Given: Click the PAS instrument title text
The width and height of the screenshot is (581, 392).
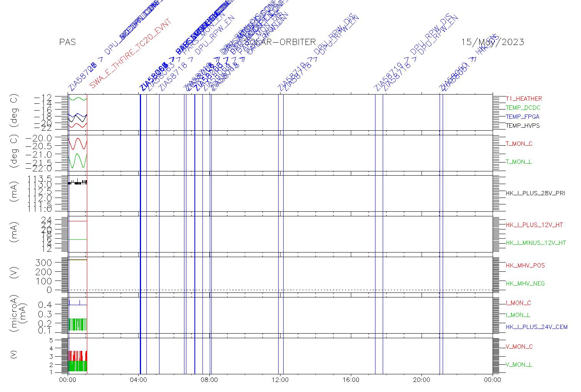Looking at the screenshot, I should (68, 42).
